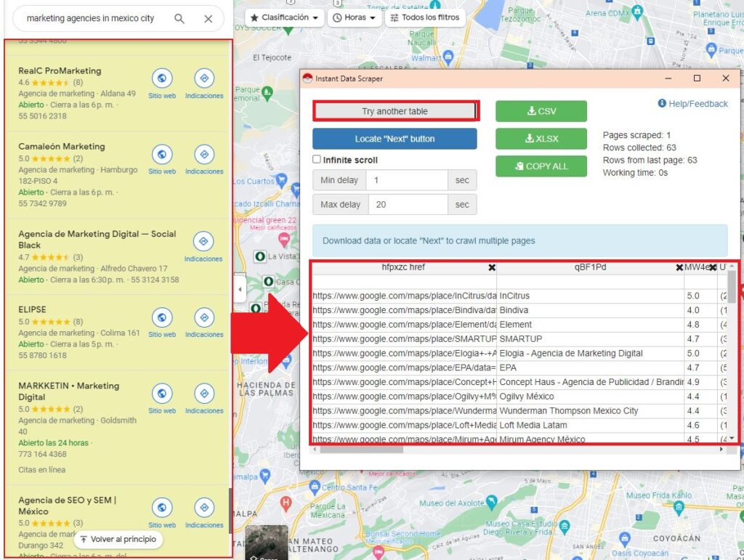Click the Walmart shopping pin on map
Screen dimensions: 744x560
pos(448,57)
